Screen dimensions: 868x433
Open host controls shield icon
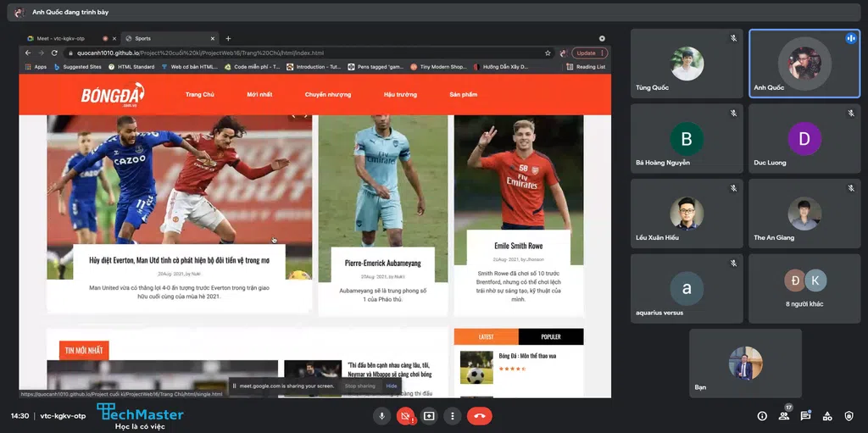(x=849, y=416)
